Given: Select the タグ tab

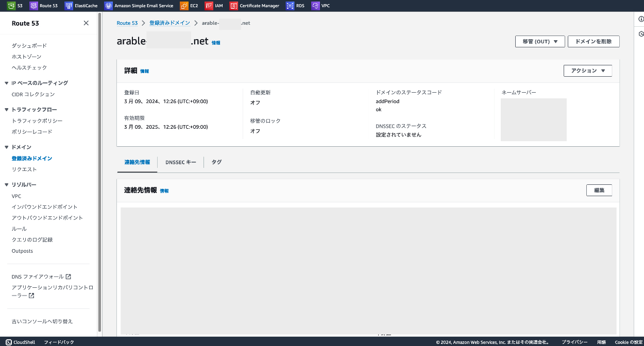Looking at the screenshot, I should 216,162.
